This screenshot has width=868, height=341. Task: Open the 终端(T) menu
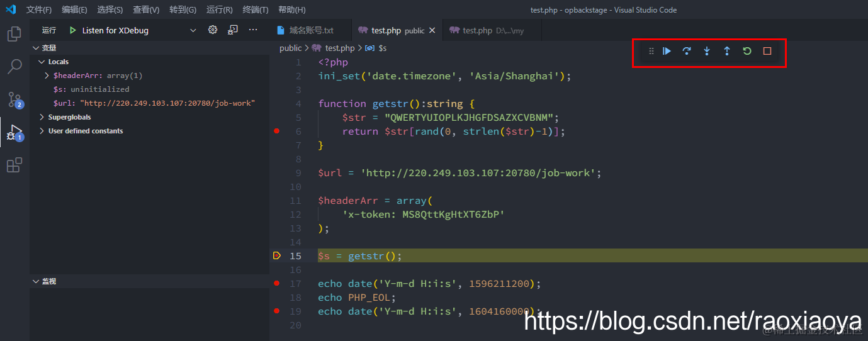tap(255, 10)
